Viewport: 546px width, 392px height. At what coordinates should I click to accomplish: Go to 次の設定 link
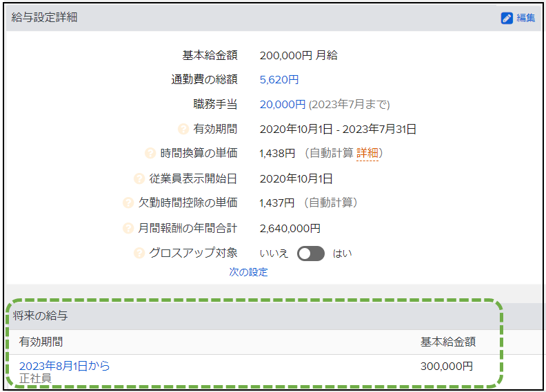248,272
